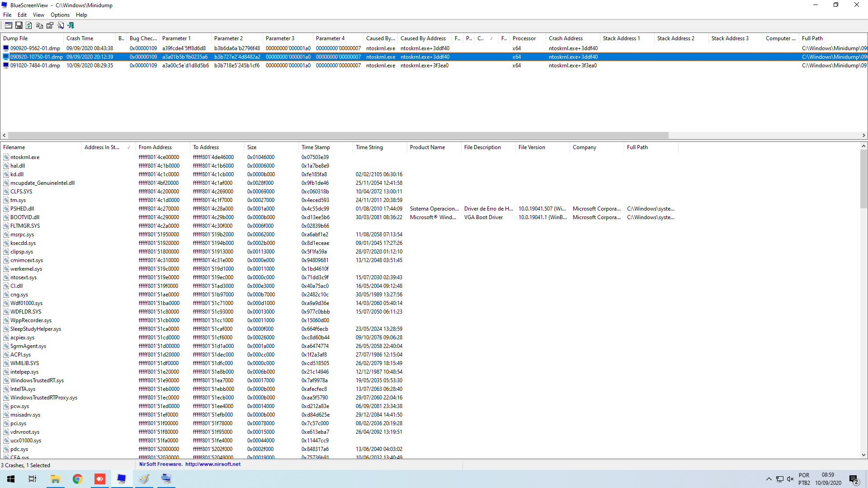Image resolution: width=868 pixels, height=488 pixels.
Task: Click the file icon beside PSHED.dll
Action: pos(6,209)
